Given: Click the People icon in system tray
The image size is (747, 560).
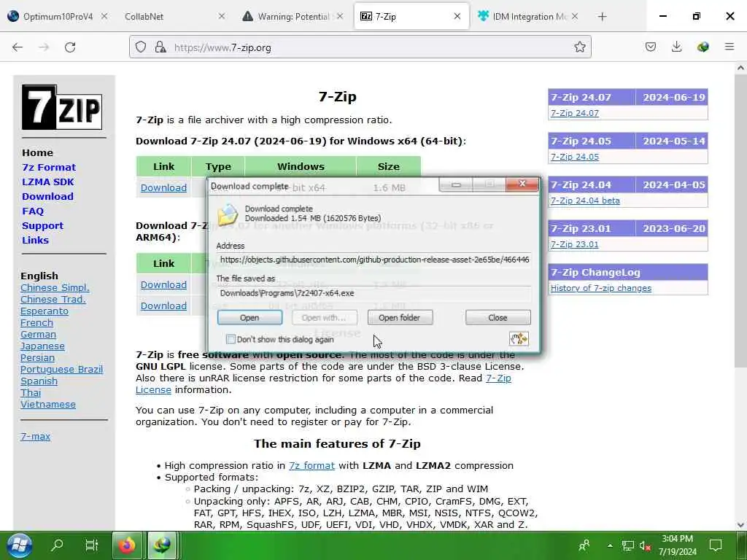Looking at the screenshot, I should pyautogui.click(x=584, y=545).
